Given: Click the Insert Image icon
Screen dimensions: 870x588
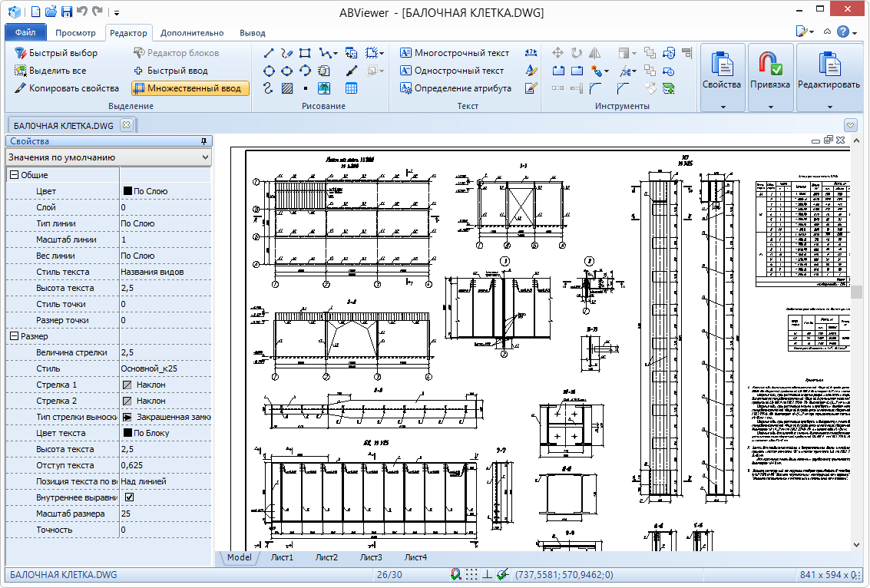Looking at the screenshot, I should pyautogui.click(x=324, y=88).
